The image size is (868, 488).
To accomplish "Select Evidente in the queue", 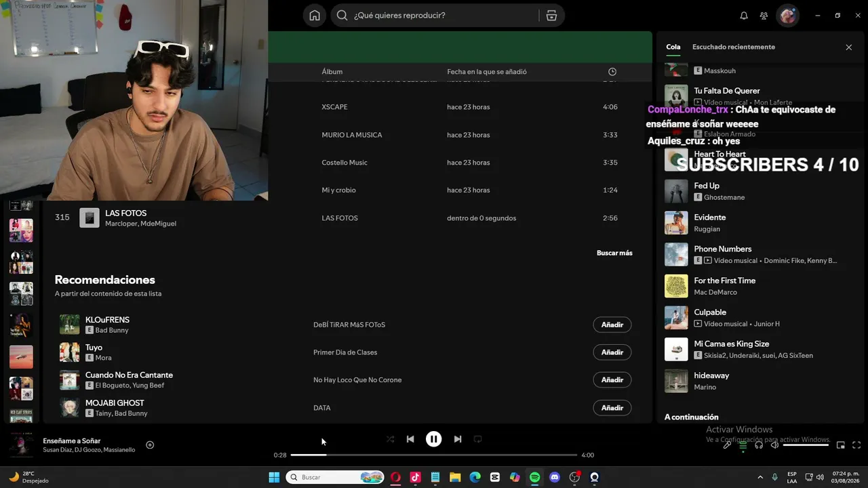I will [758, 223].
